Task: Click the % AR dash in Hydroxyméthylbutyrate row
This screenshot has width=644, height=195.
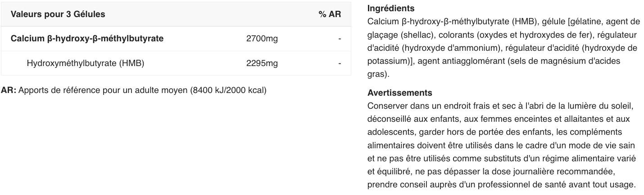Action: coord(340,63)
